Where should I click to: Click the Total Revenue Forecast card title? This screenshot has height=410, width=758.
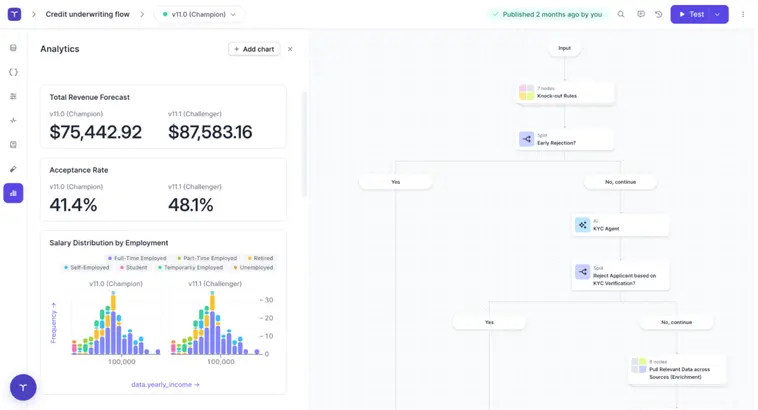click(89, 97)
